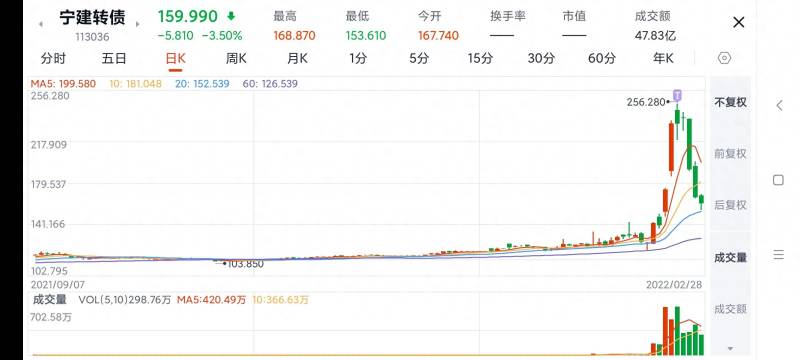Tap the 成交量 label in volume pane
The height and width of the screenshot is (360, 800).
tap(50, 300)
